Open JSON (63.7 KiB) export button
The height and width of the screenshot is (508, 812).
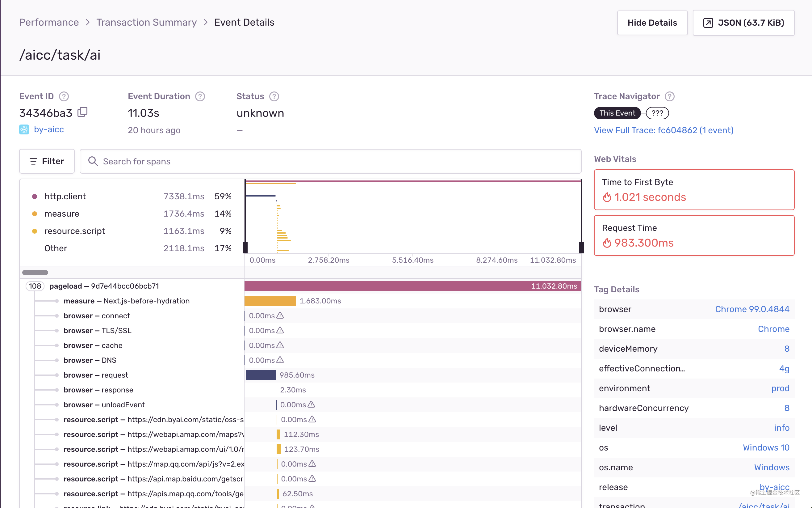(743, 23)
